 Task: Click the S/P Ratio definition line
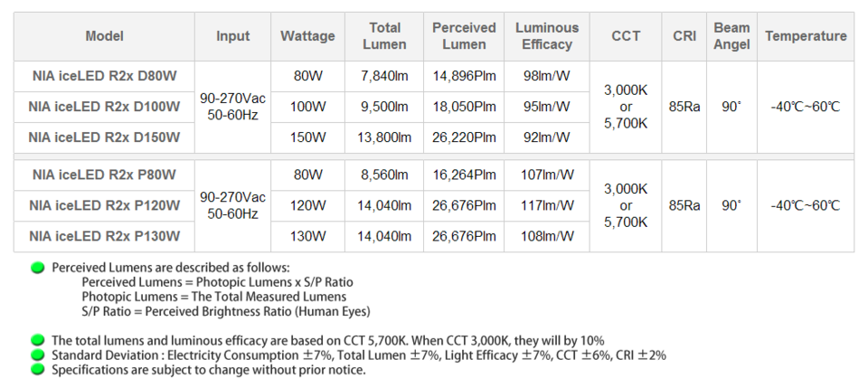tap(226, 312)
